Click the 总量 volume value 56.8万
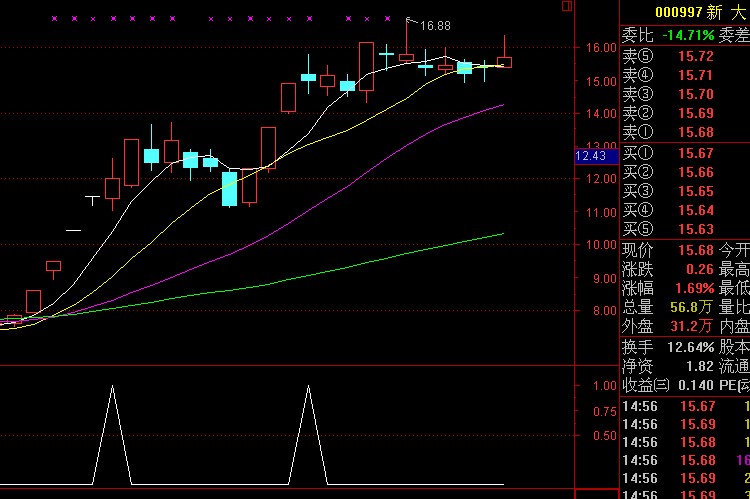 click(691, 307)
